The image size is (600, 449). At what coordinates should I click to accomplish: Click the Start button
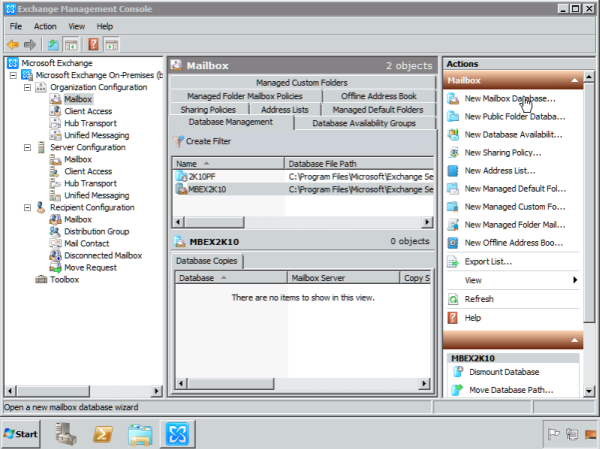tap(21, 434)
